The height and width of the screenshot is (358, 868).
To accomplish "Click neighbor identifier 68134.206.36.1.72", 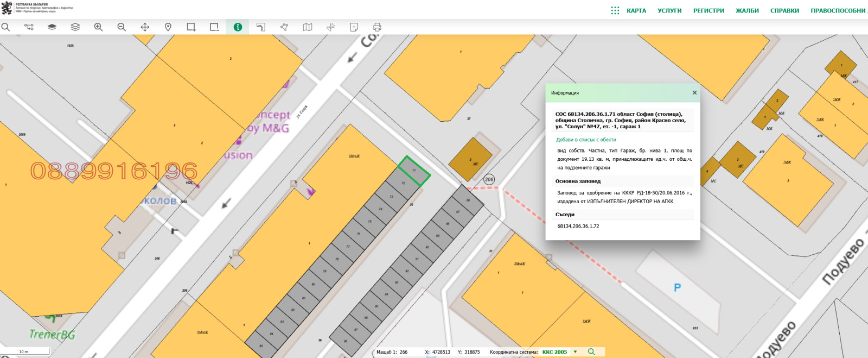I will coord(578,226).
